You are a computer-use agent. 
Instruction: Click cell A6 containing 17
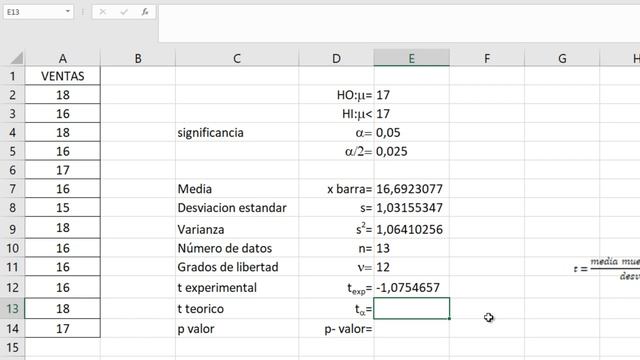click(x=62, y=170)
